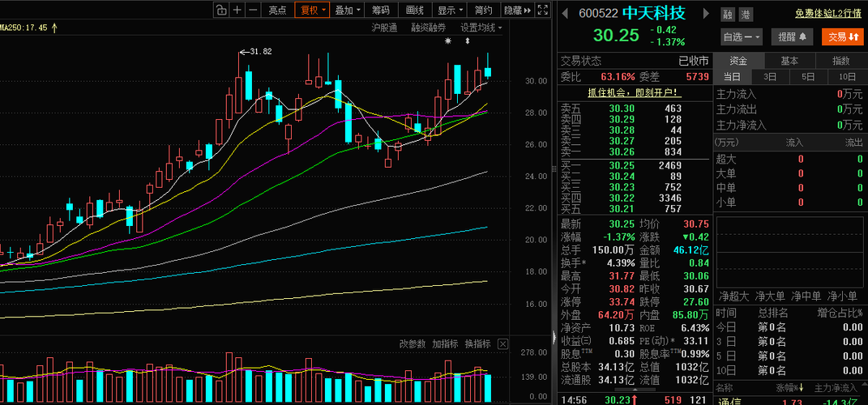Image resolution: width=868 pixels, height=405 pixels.
Task: Click the 卖五 price 30.30 row
Action: point(633,109)
